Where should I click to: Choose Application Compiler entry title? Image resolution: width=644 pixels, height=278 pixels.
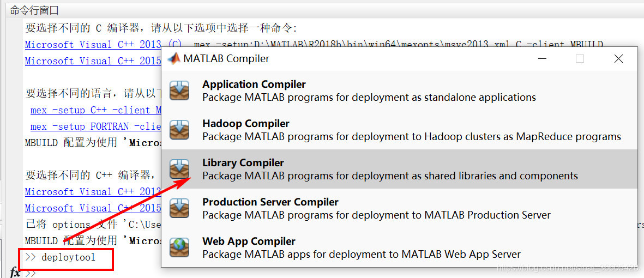click(x=254, y=84)
